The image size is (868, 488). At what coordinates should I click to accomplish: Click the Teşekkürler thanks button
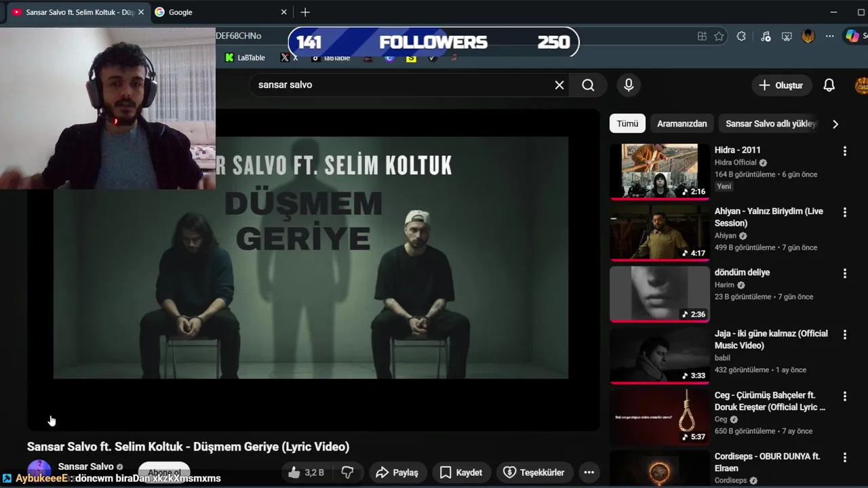click(534, 472)
